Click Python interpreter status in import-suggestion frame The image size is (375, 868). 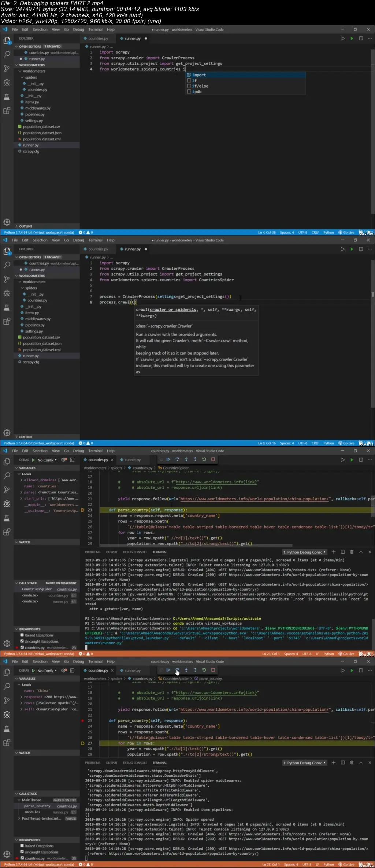point(39,233)
